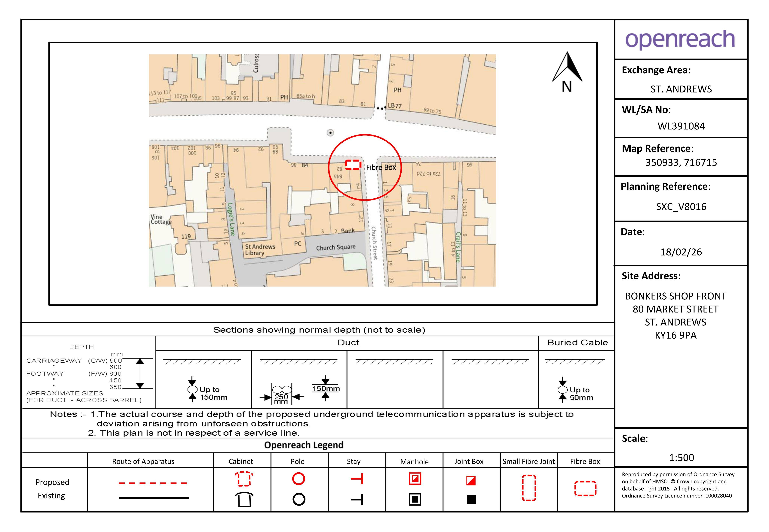Click the ST. ANDREWS exchange area value
769x532 pixels.
(681, 89)
